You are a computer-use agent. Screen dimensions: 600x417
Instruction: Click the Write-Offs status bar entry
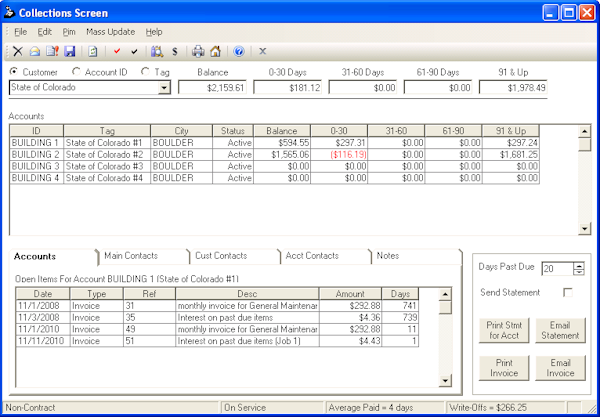[506, 407]
